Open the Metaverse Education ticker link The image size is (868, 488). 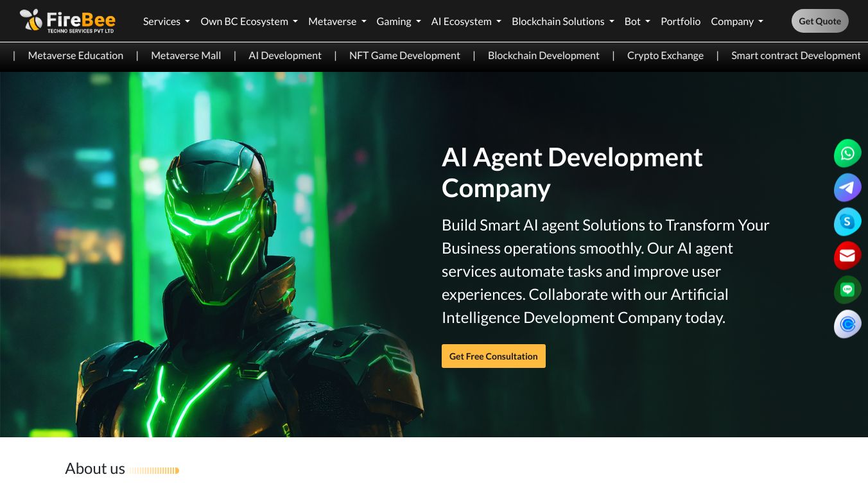pyautogui.click(x=76, y=56)
